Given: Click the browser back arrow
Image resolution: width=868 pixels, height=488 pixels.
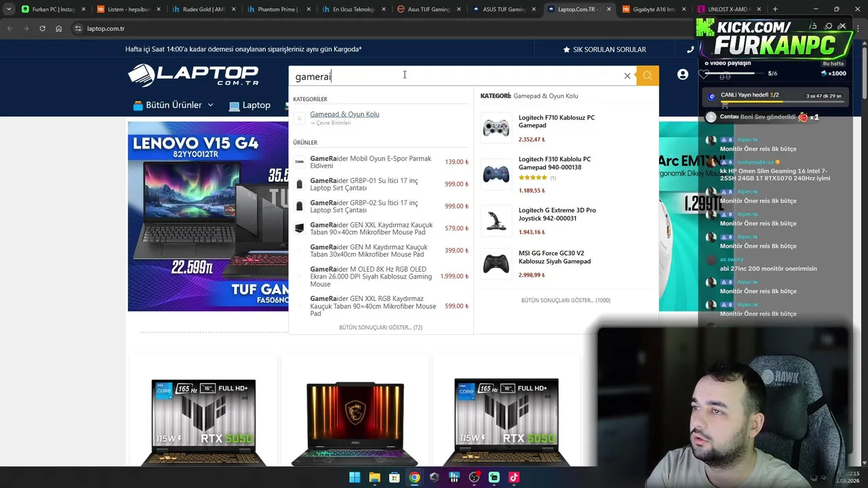Looking at the screenshot, I should 10,28.
